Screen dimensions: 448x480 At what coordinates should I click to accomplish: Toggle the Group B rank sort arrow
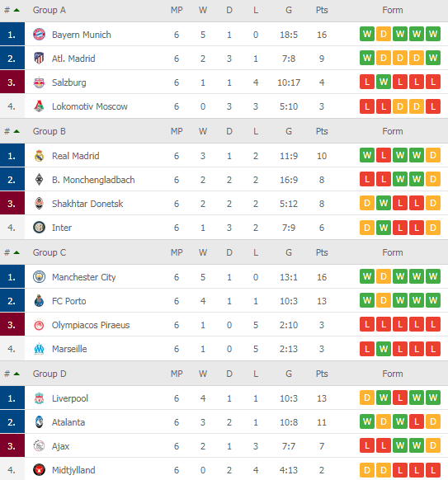[17, 131]
